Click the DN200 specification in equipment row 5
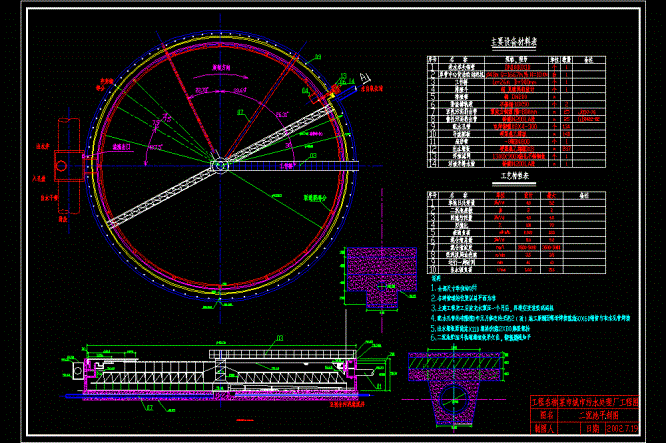666x443 pixels. (x=518, y=97)
